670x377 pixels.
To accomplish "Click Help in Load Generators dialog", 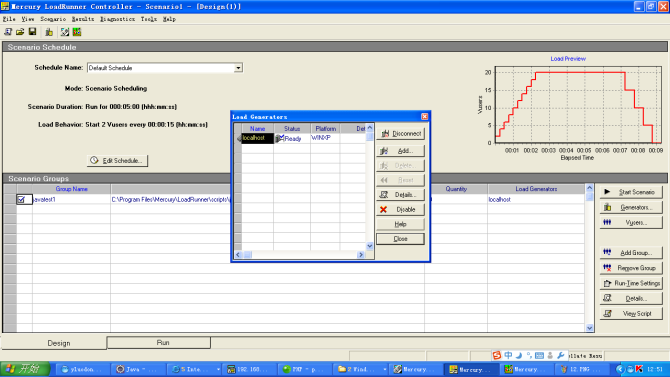I will (400, 224).
